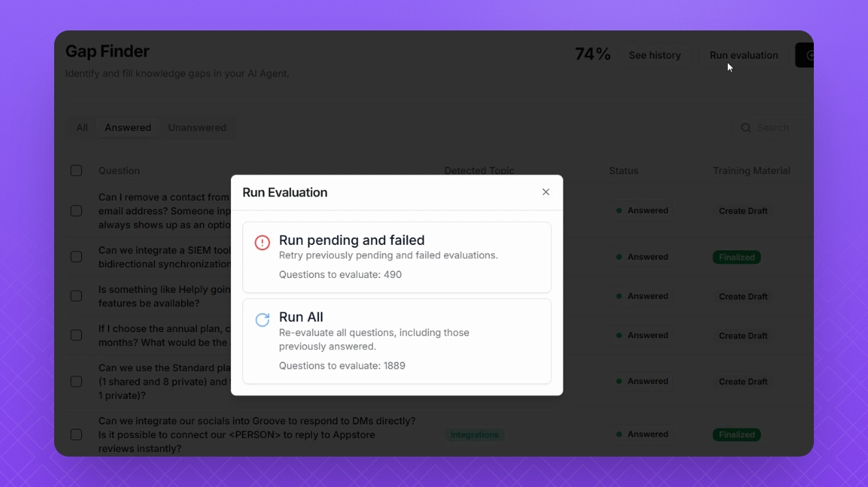Close the Run Evaluation dialog
This screenshot has width=868, height=487.
tap(546, 192)
